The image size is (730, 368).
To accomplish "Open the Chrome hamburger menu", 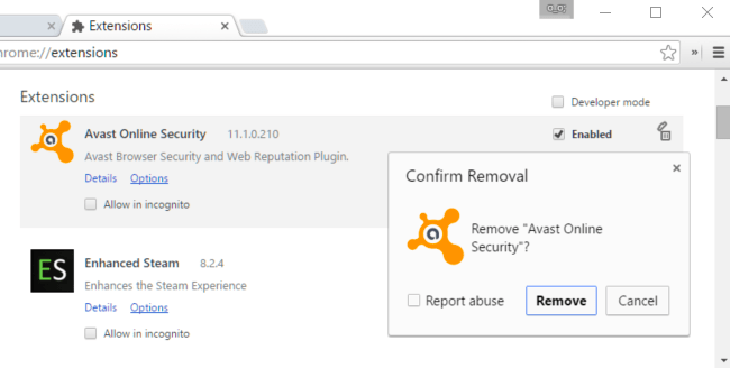I will (x=718, y=53).
